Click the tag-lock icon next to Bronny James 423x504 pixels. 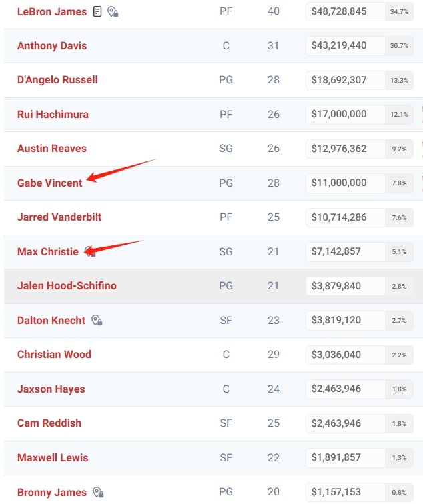click(98, 492)
